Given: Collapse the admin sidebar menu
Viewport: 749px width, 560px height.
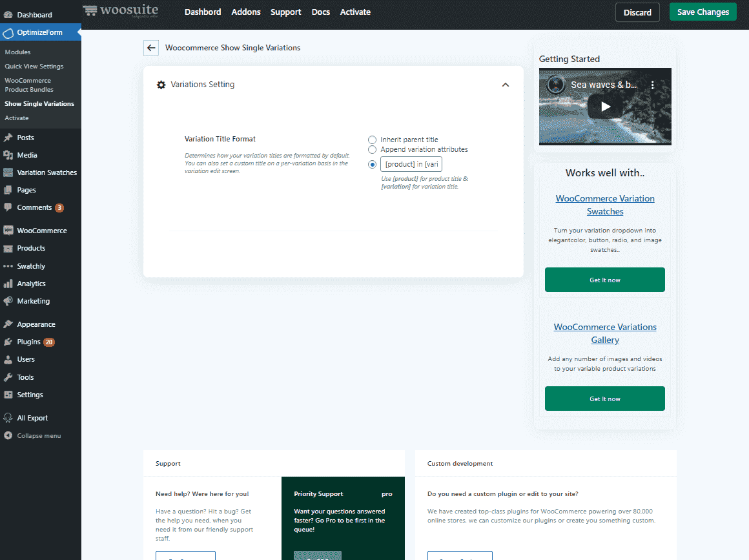Looking at the screenshot, I should tap(38, 436).
